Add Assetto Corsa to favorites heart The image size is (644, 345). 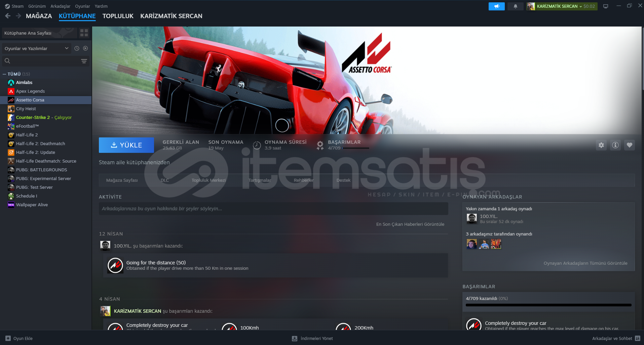[x=630, y=145]
